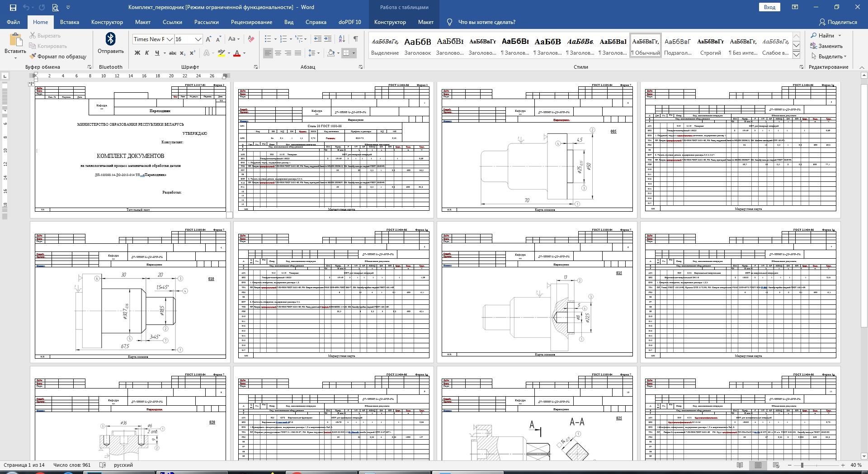Expand the styles gallery with More arrow

[797, 55]
